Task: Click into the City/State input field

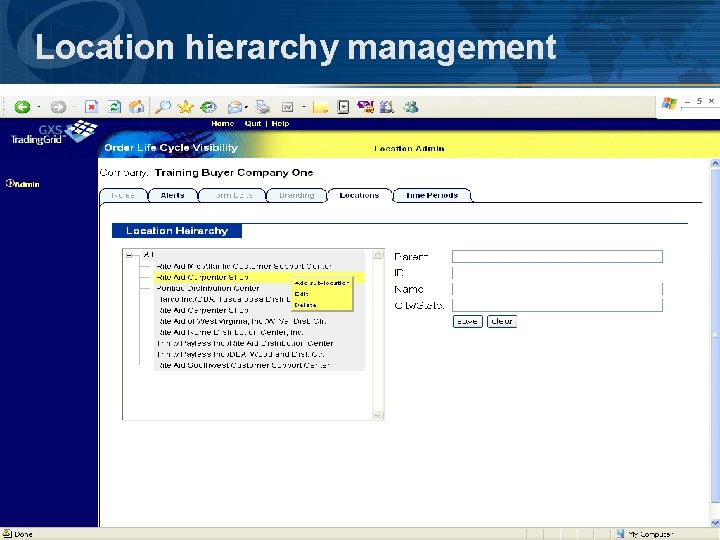Action: click(557, 305)
